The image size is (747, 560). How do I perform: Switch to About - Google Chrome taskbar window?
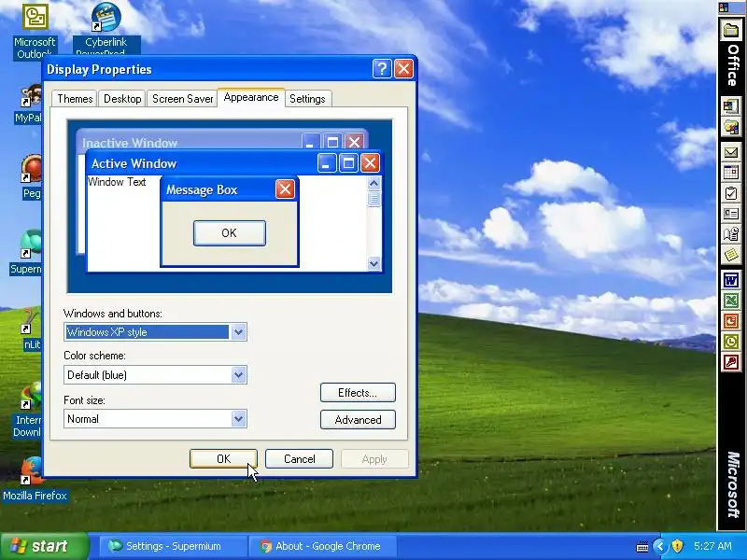pos(323,546)
